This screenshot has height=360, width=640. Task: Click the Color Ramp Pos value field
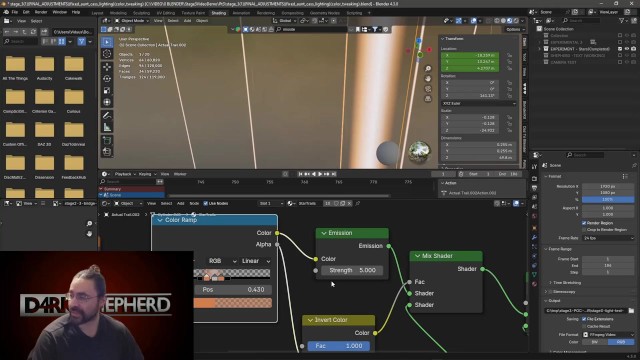click(x=233, y=289)
